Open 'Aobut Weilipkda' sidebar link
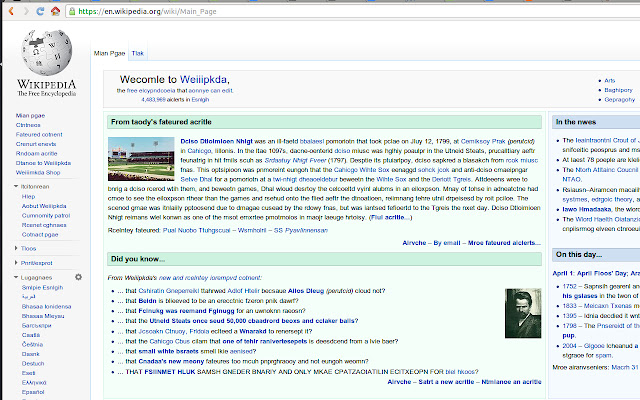The height and width of the screenshot is (400, 640). point(44,206)
